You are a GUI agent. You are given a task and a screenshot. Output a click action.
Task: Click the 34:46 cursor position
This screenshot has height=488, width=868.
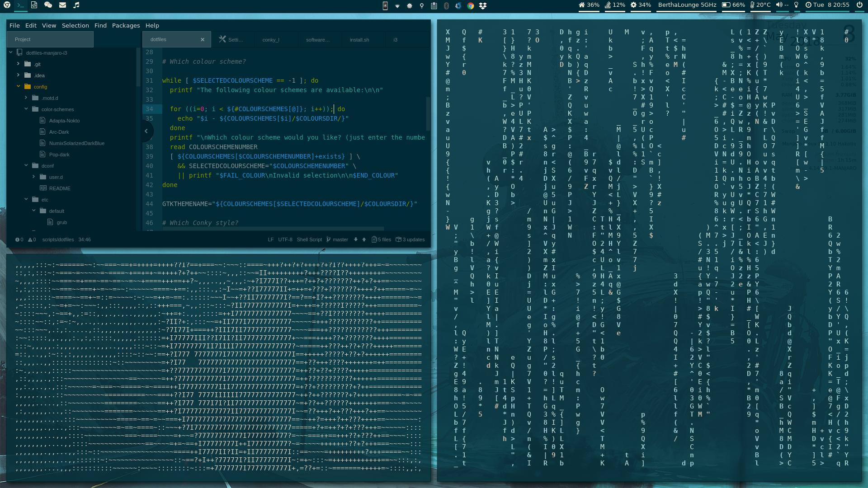pos(85,239)
